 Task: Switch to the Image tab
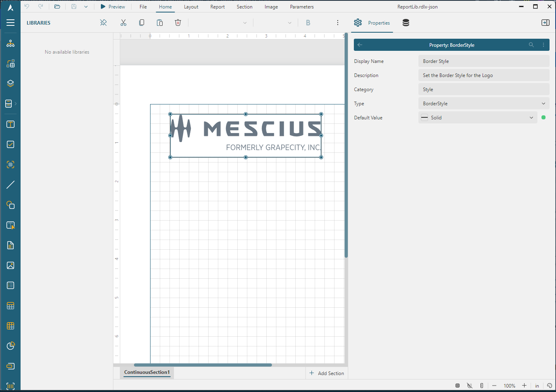[271, 6]
